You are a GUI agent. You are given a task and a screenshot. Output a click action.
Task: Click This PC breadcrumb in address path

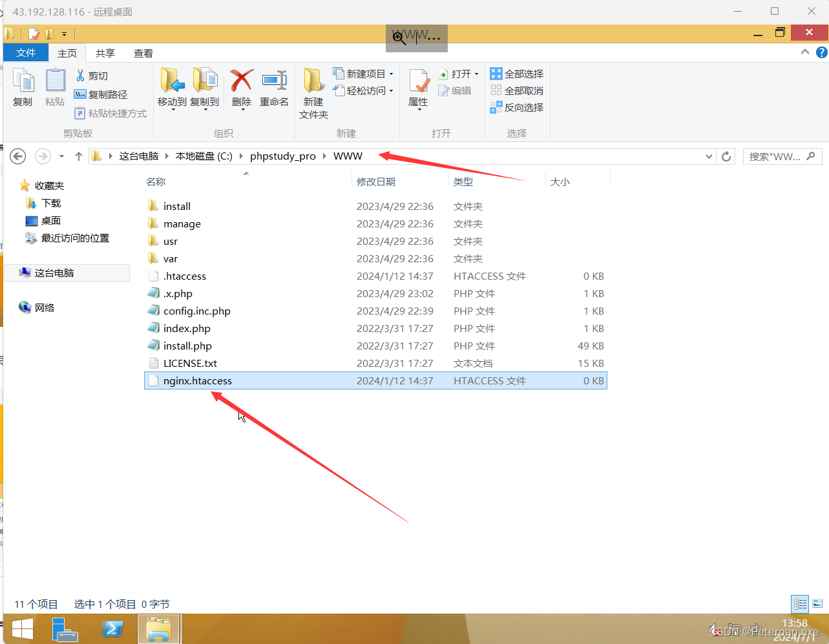139,156
